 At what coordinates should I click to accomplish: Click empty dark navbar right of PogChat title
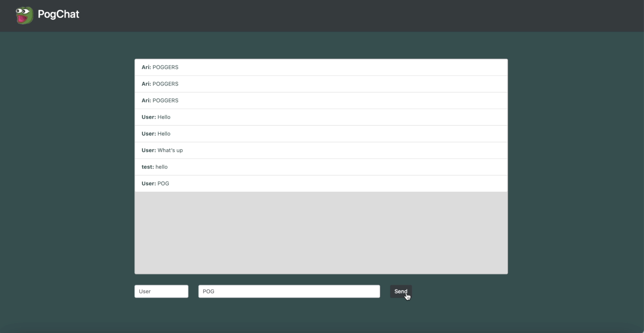[x=350, y=15]
